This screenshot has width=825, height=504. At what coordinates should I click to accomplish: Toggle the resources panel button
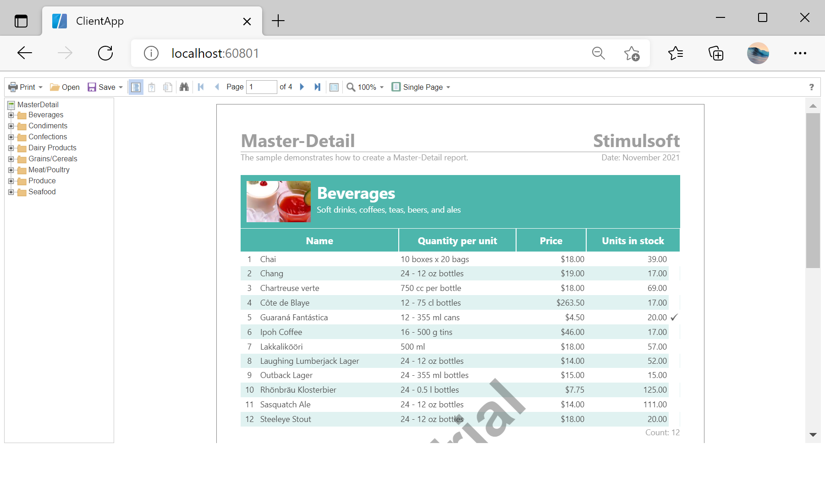pos(168,87)
